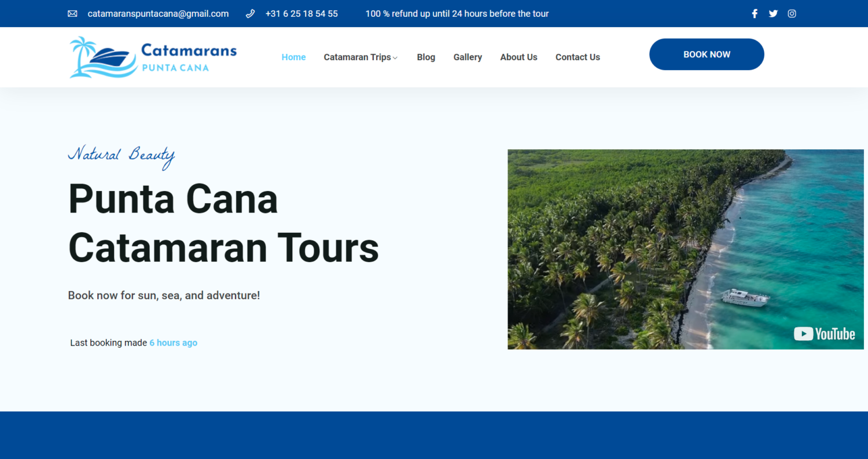Select About Us in the navigation
The height and width of the screenshot is (459, 868).
[518, 57]
